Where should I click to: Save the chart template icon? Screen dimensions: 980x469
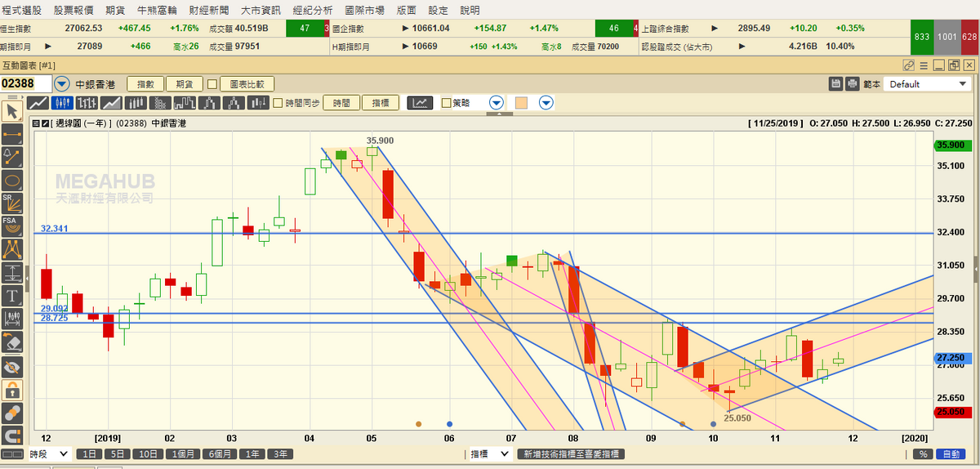pyautogui.click(x=835, y=83)
